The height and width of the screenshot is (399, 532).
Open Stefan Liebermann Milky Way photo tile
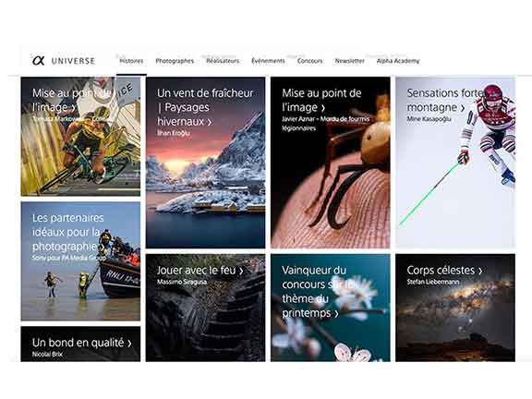(x=455, y=308)
